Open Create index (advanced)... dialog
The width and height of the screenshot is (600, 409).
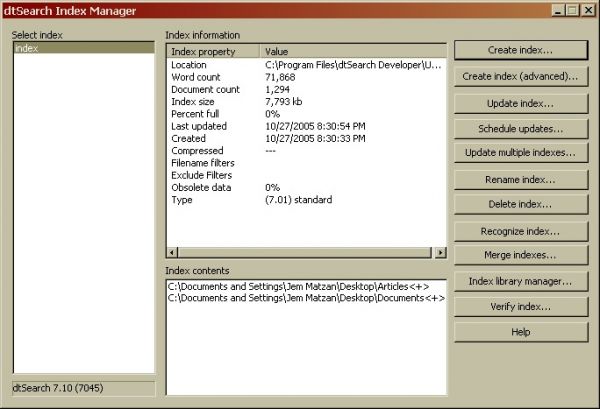pyautogui.click(x=520, y=76)
